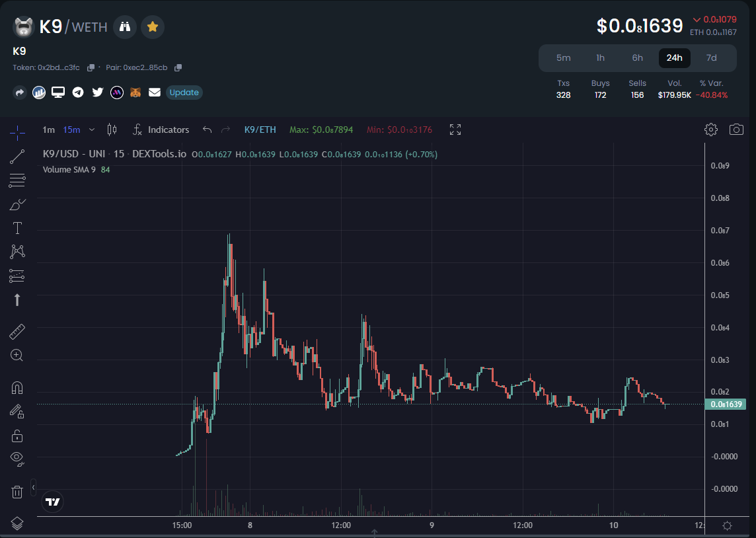Open the object tree layers icon

pyautogui.click(x=17, y=523)
